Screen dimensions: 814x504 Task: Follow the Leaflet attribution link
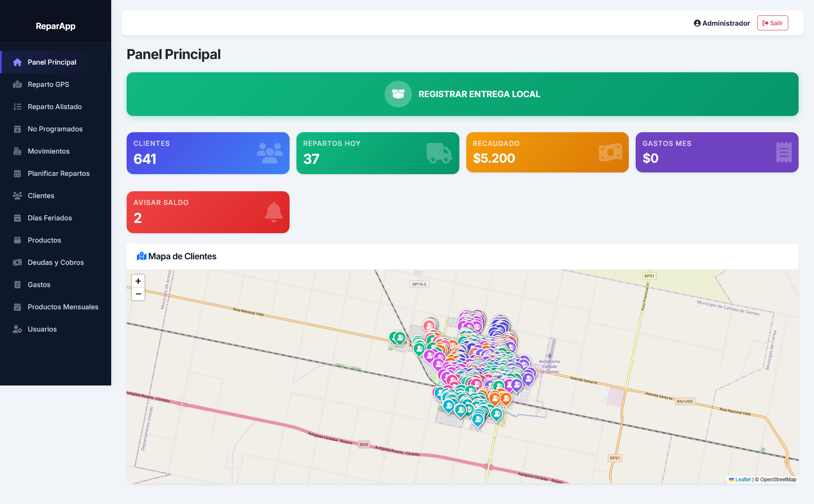click(743, 480)
